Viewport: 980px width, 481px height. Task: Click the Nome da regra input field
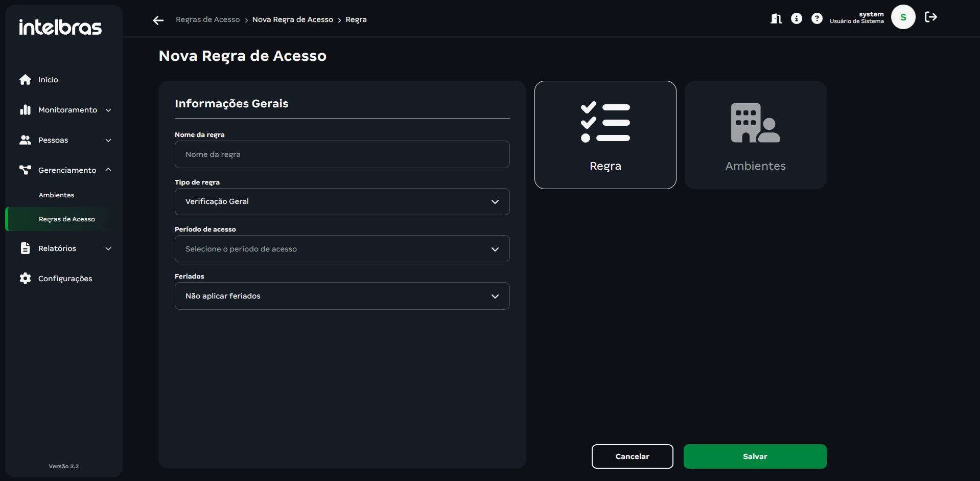(342, 154)
